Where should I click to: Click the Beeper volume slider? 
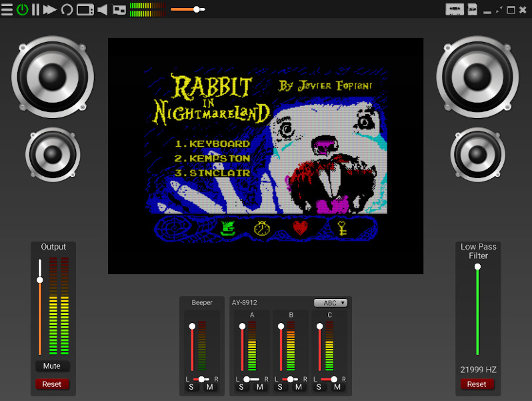tap(192, 347)
